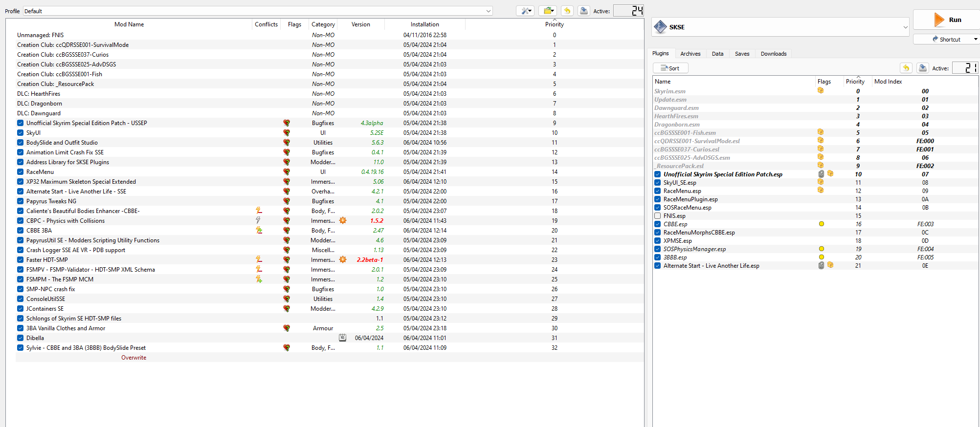980x427 pixels.
Task: Switch to the Archives tab
Action: click(x=690, y=54)
